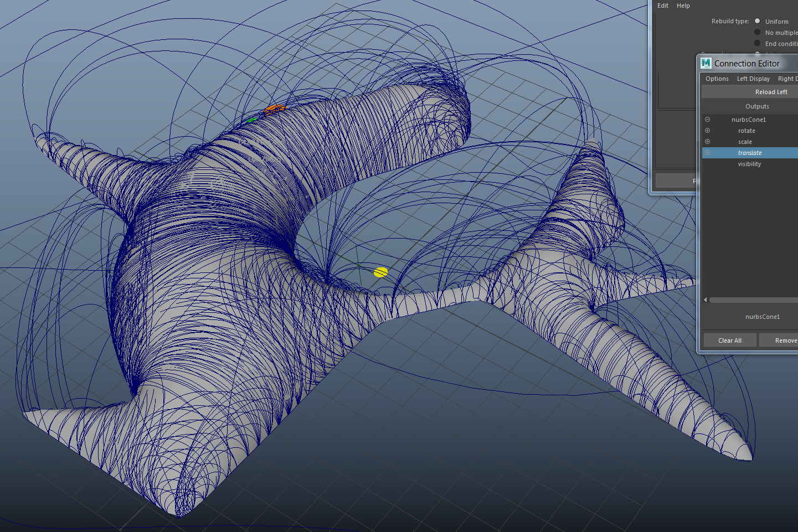Collapse the nurbsCone1 node in Outputs
This screenshot has width=798, height=532.
(707, 120)
